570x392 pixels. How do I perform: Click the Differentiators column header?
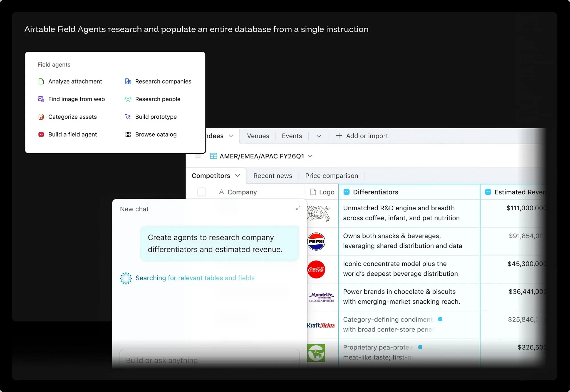pyautogui.click(x=409, y=192)
